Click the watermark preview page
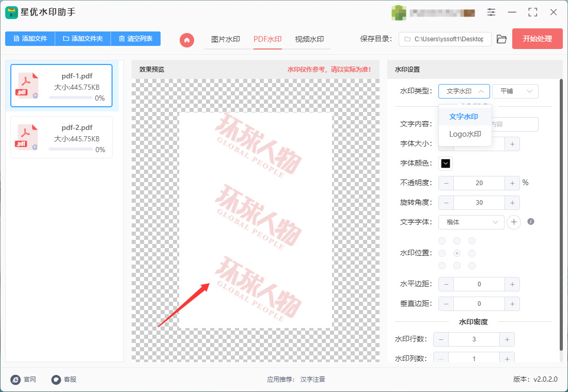The height and width of the screenshot is (392, 568). (x=256, y=220)
